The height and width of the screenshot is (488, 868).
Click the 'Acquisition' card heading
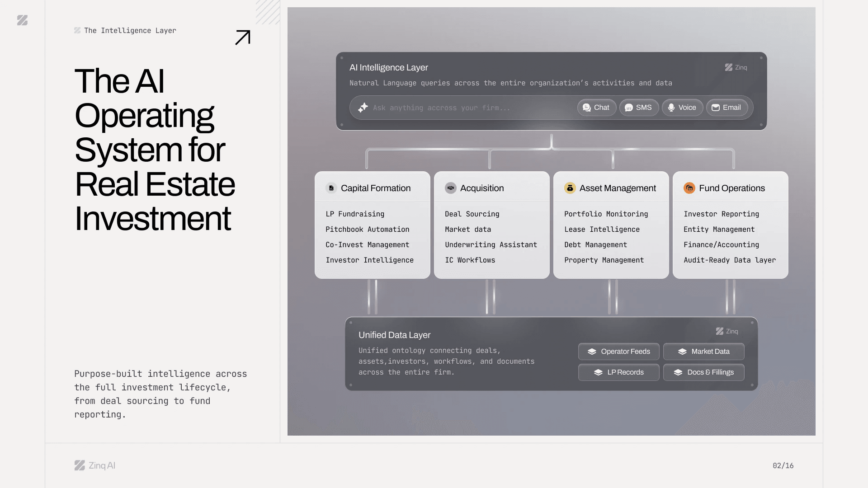(482, 188)
